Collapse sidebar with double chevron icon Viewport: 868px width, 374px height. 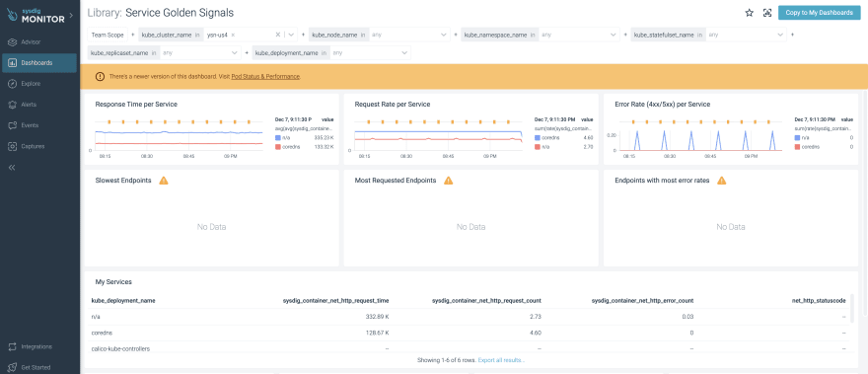click(x=12, y=168)
